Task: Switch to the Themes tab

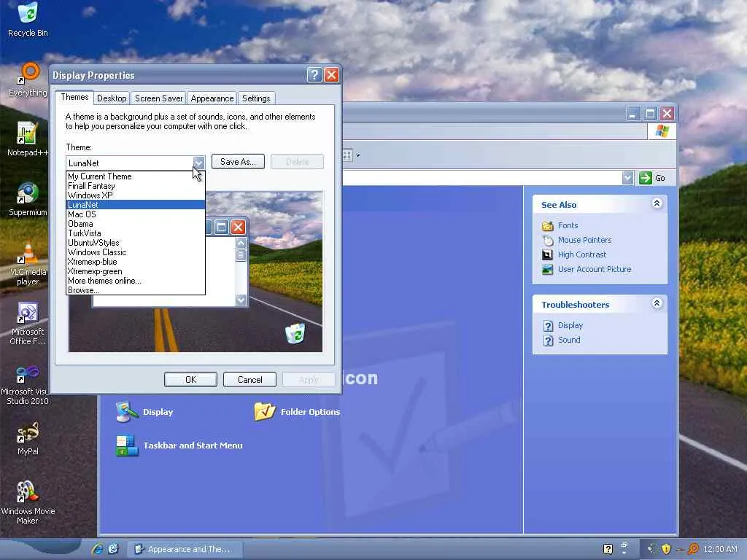Action: click(x=75, y=97)
